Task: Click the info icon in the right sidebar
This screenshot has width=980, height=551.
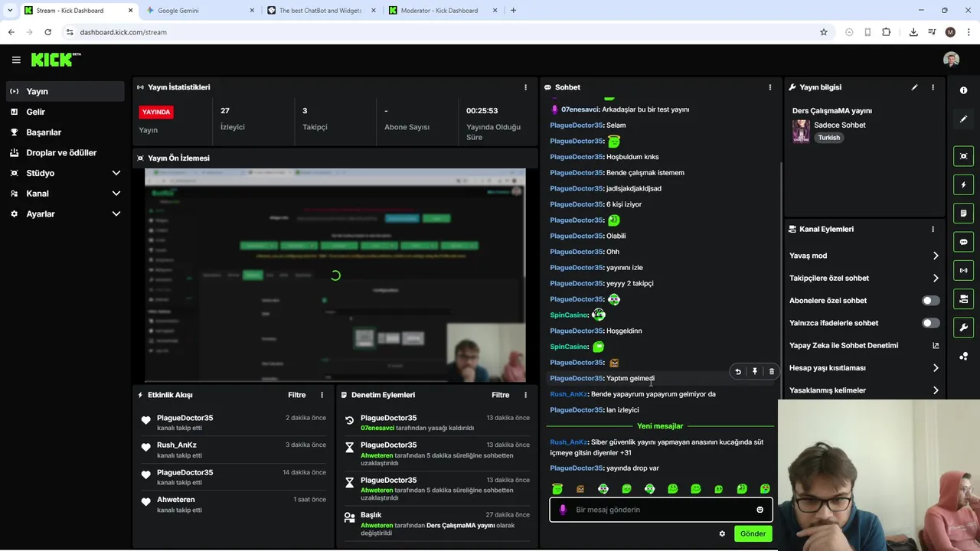Action: (x=963, y=90)
